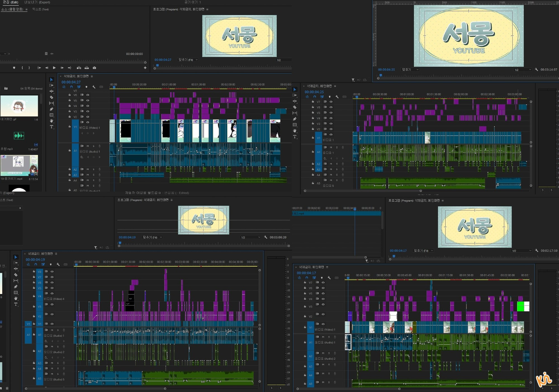Viewport: 559px width, 392px height.
Task: Click Go to Out in the source monitor
Action: [x=70, y=68]
